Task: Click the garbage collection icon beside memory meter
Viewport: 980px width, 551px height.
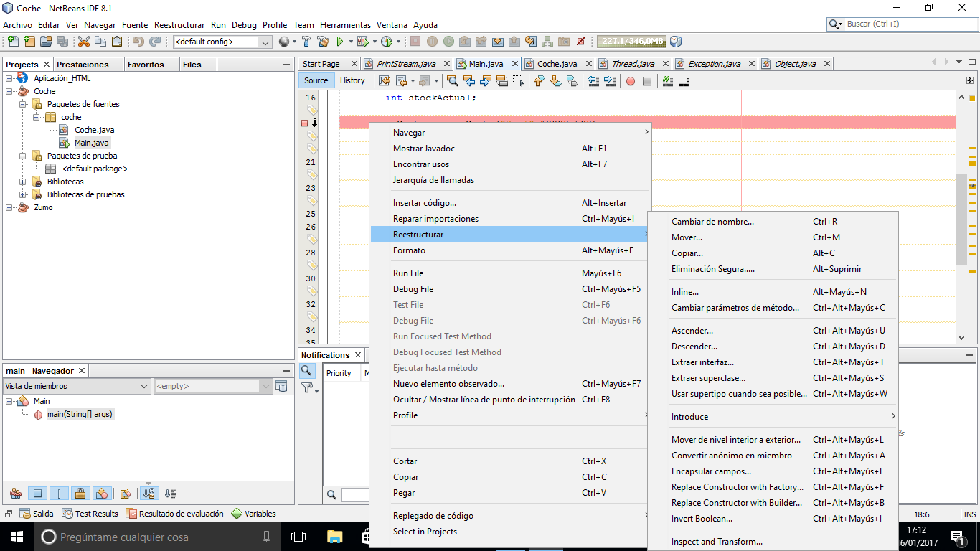Action: 675,42
